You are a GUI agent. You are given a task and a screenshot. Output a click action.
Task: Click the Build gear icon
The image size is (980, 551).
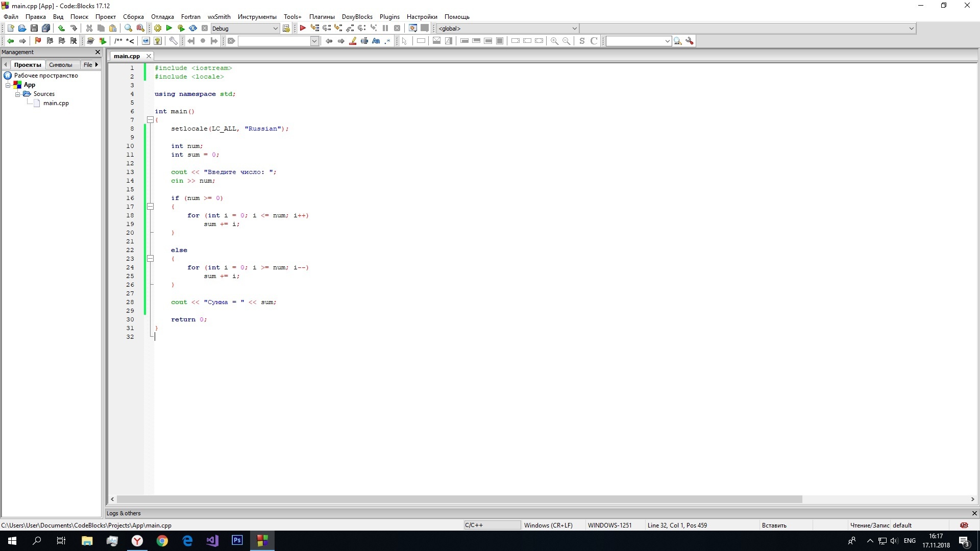158,29
